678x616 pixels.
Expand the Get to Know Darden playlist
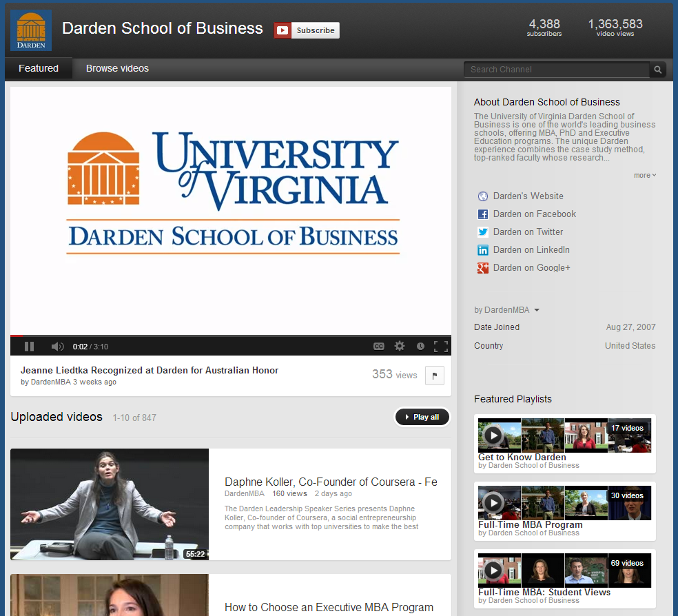[493, 435]
